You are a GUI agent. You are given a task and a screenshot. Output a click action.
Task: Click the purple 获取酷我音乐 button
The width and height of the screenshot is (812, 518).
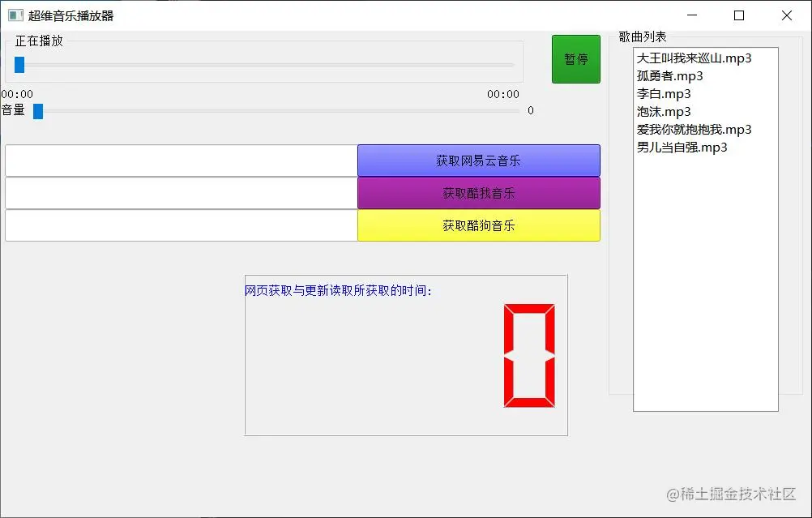(478, 193)
